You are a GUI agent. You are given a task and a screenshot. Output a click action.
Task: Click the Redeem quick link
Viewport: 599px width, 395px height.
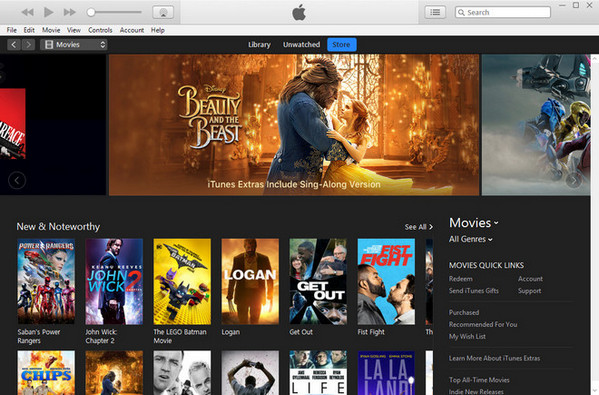tap(461, 279)
